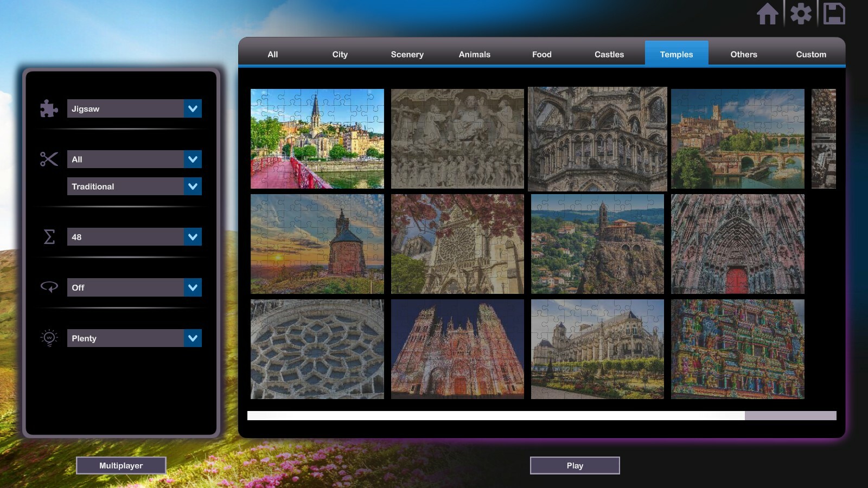Select the red bridge church puzzle thumbnail
The height and width of the screenshot is (488, 868).
coord(317,138)
